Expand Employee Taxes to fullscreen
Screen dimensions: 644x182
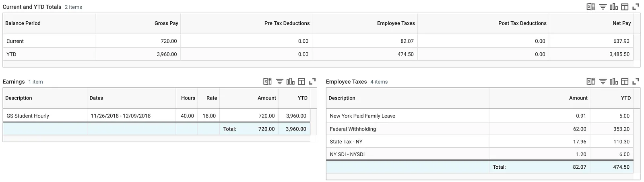pos(636,81)
